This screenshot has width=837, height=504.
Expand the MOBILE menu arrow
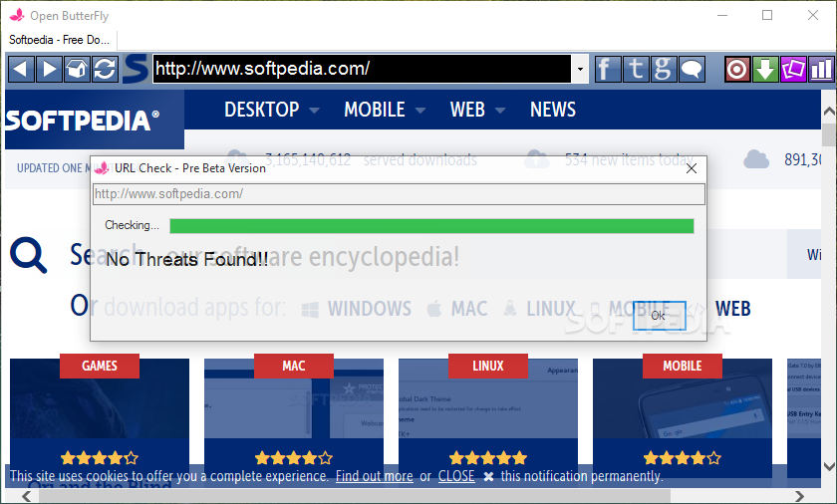420,111
